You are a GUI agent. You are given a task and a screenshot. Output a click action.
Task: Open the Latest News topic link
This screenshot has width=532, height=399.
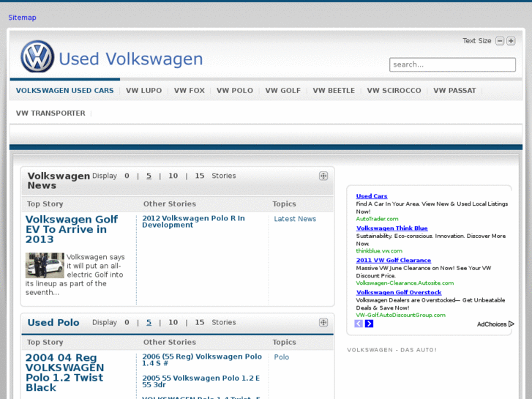coord(295,219)
